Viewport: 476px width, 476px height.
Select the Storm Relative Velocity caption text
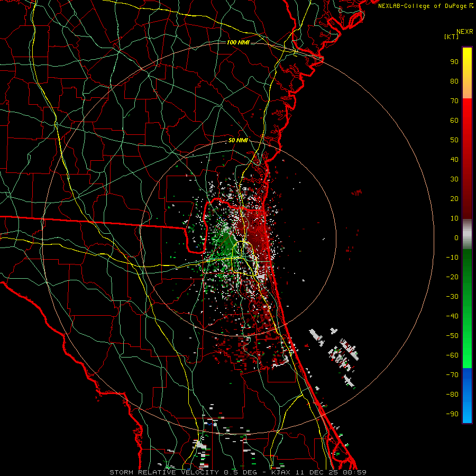238,472
